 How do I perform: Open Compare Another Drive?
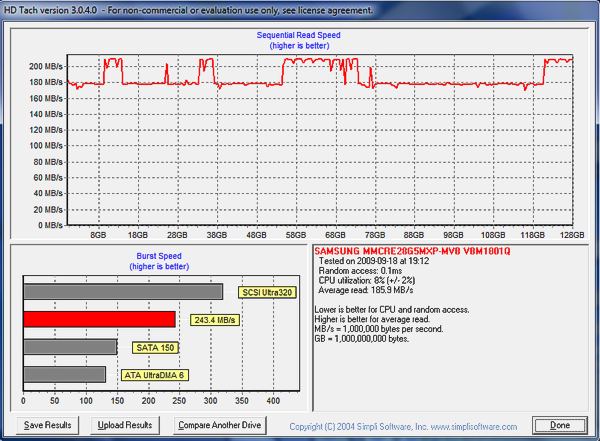point(220,425)
